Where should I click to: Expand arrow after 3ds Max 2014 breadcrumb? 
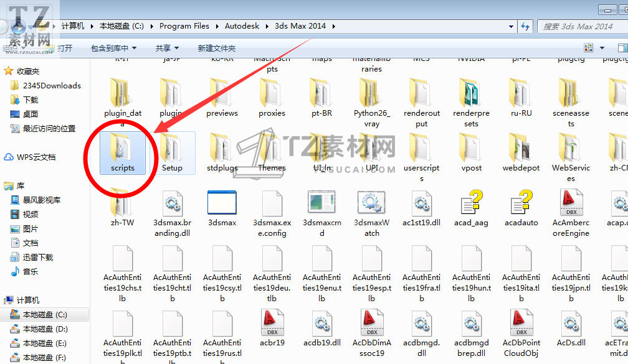[x=334, y=26]
